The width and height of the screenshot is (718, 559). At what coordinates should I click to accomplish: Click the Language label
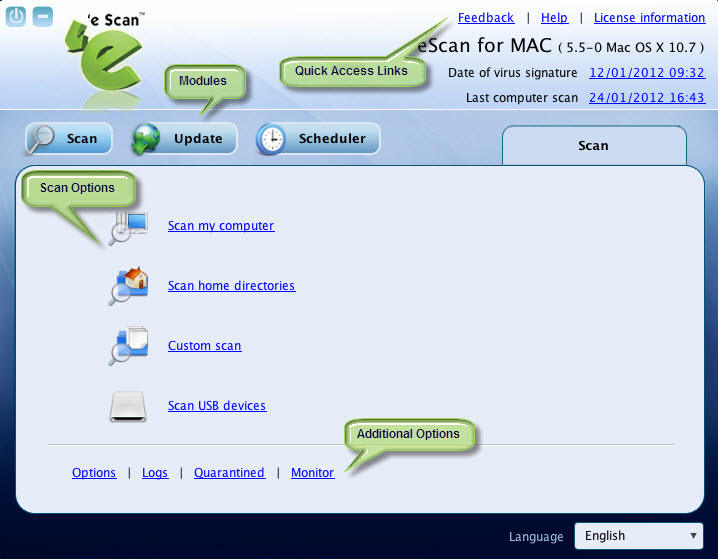pyautogui.click(x=536, y=537)
